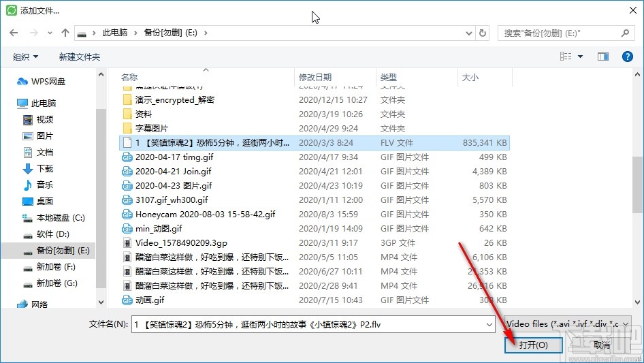The width and height of the screenshot is (644, 363).
Task: Select the MP4 file dated 2020/2/28
Action: [x=315, y=286]
